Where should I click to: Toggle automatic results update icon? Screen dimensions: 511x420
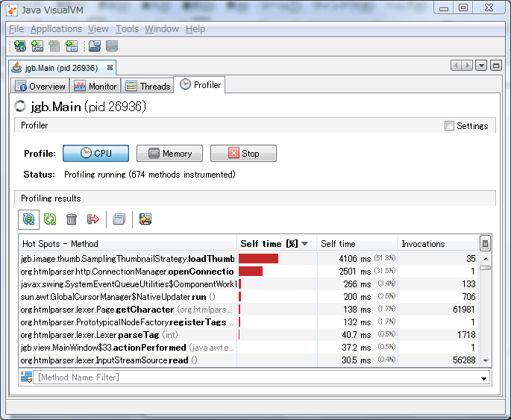pyautogui.click(x=28, y=219)
